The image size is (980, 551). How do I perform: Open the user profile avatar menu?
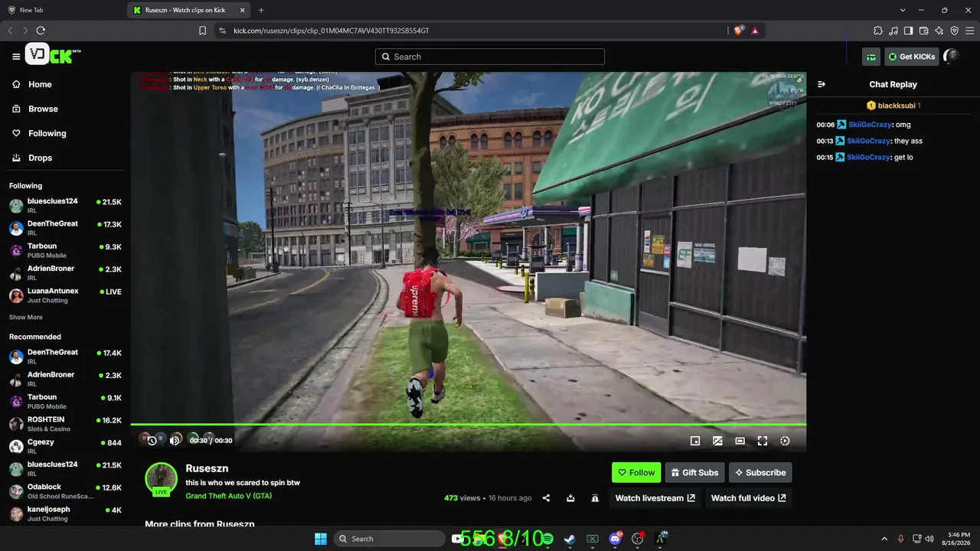(951, 57)
